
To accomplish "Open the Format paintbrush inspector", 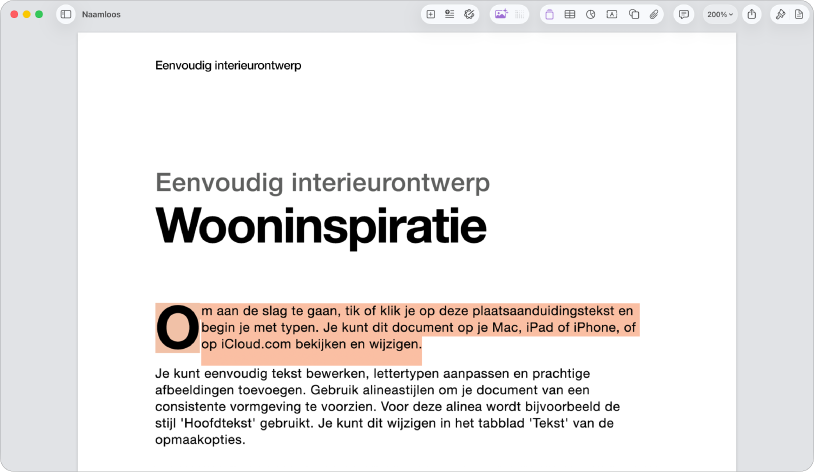I will [780, 15].
